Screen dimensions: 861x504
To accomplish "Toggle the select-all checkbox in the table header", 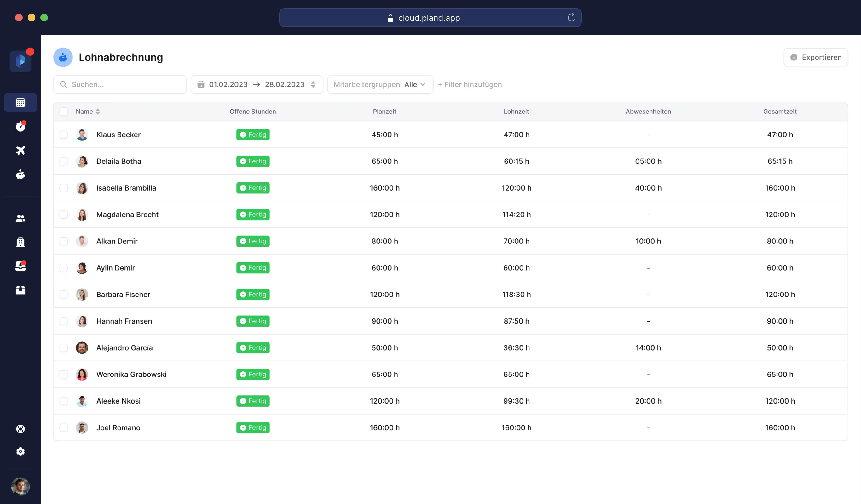I will coord(64,112).
